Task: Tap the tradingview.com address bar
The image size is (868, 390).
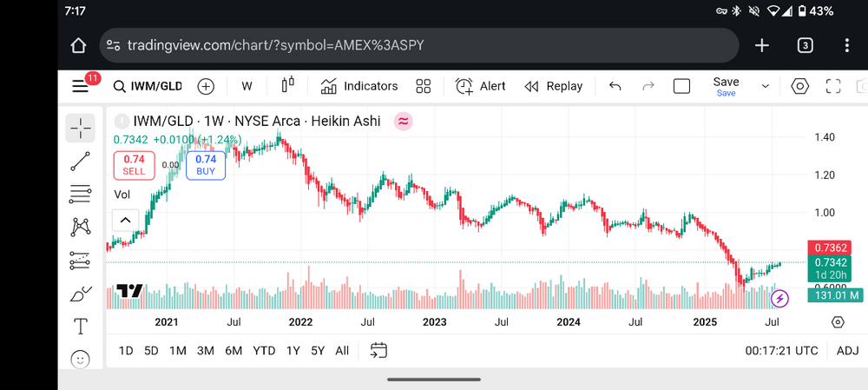Action: pyautogui.click(x=419, y=45)
